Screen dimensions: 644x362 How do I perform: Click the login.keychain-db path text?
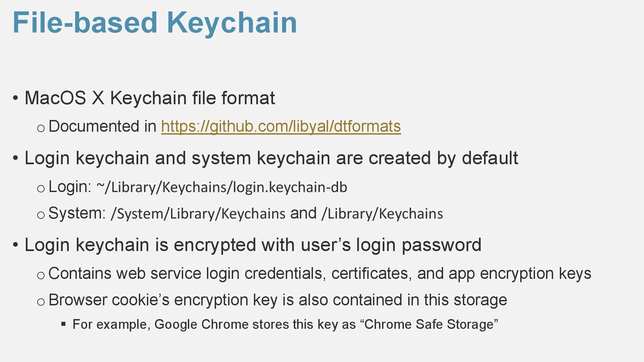[x=222, y=187]
